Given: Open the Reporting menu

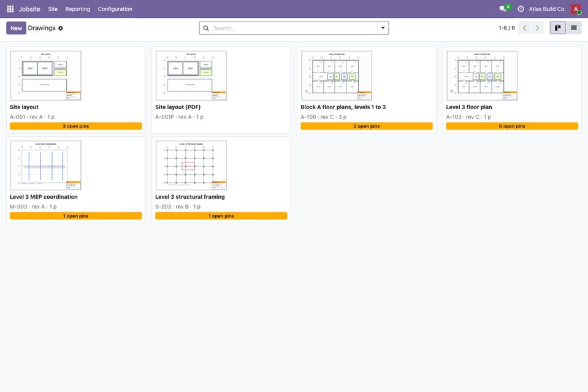Looking at the screenshot, I should 78,9.
